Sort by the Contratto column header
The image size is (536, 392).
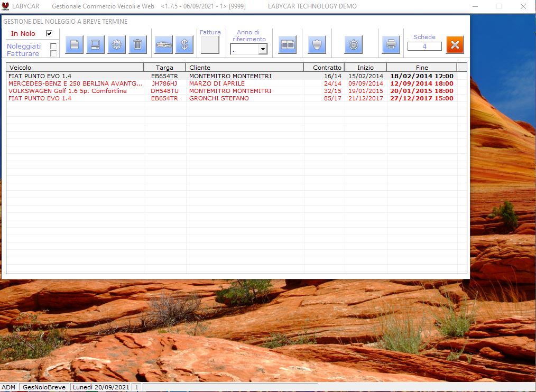pyautogui.click(x=324, y=67)
